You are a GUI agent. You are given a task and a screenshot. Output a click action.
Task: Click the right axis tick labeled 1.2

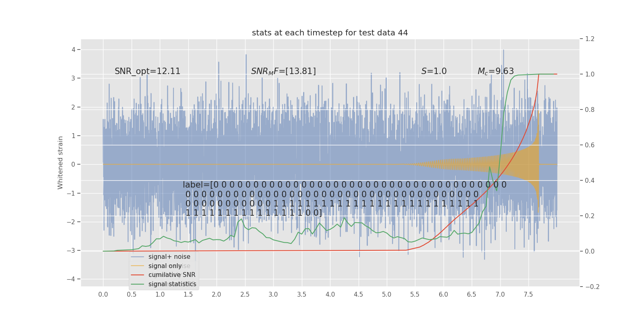(590, 39)
